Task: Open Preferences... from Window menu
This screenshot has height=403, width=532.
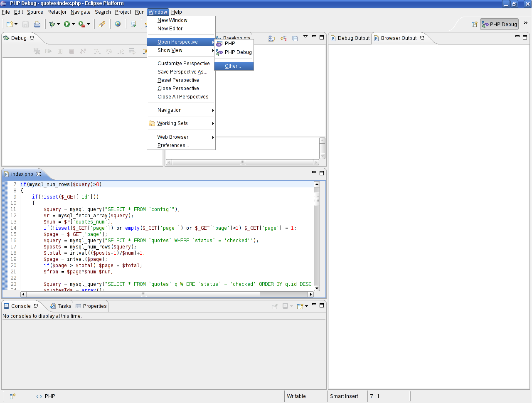Action: tap(181, 145)
